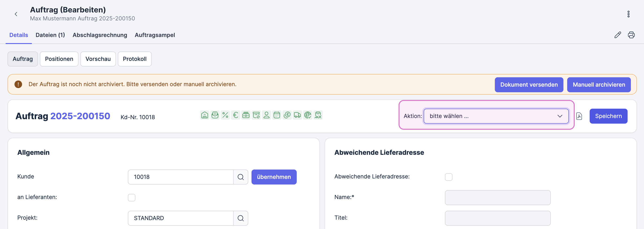Open customer lookup next to Kunde field
The width and height of the screenshot is (644, 229).
pyautogui.click(x=241, y=177)
